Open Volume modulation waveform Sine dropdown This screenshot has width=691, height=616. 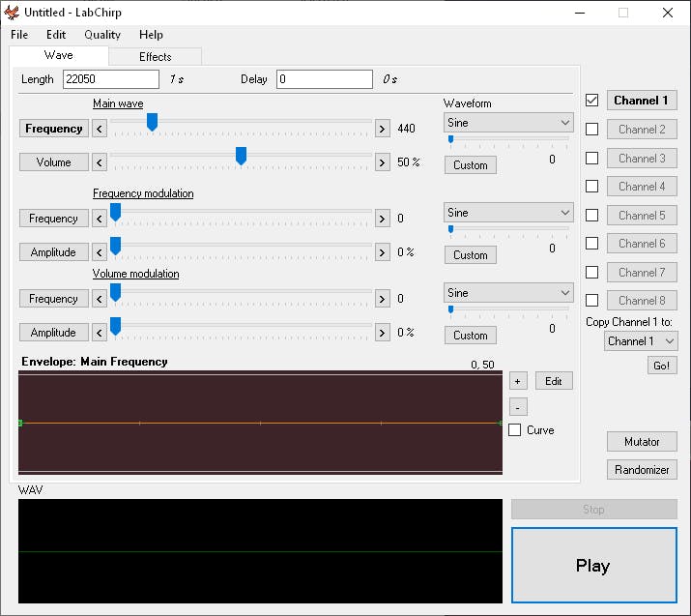508,293
